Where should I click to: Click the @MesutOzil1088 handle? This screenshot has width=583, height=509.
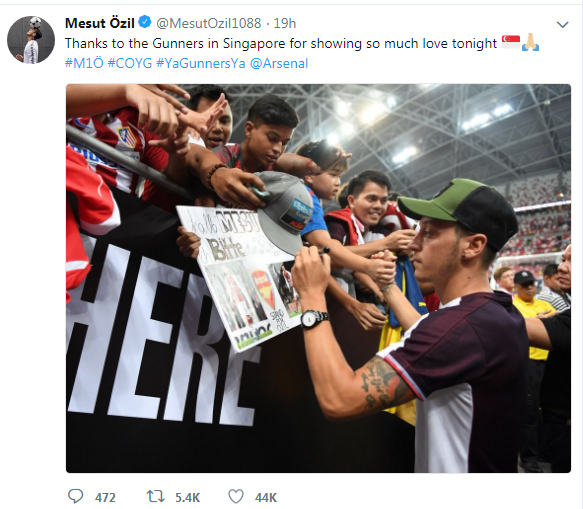coord(209,23)
